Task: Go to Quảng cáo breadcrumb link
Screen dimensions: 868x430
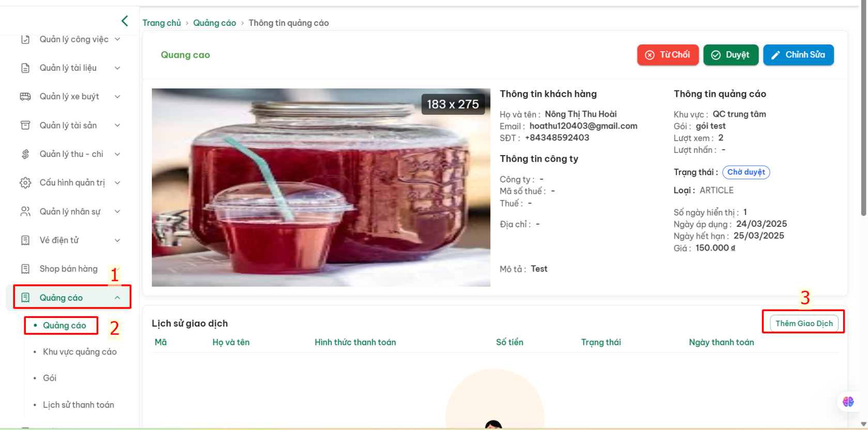Action: click(214, 23)
